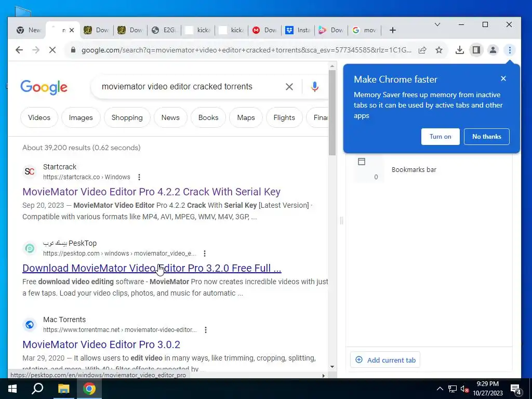The image size is (532, 399).
Task: Open Chrome downloads icon
Action: click(460, 50)
